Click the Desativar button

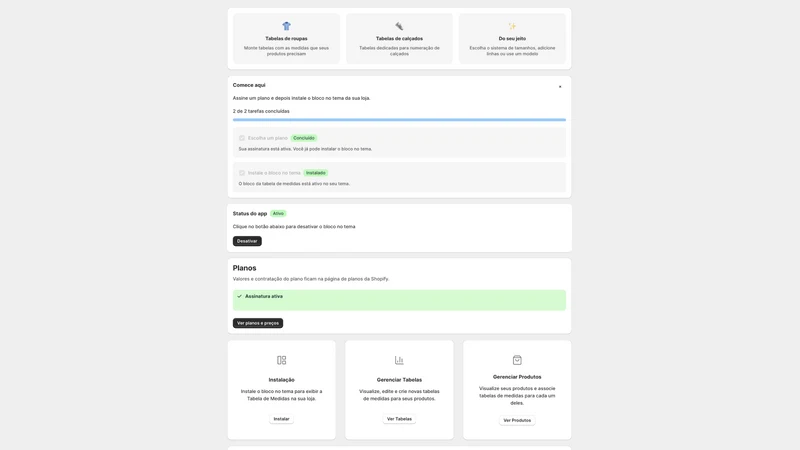click(x=247, y=241)
